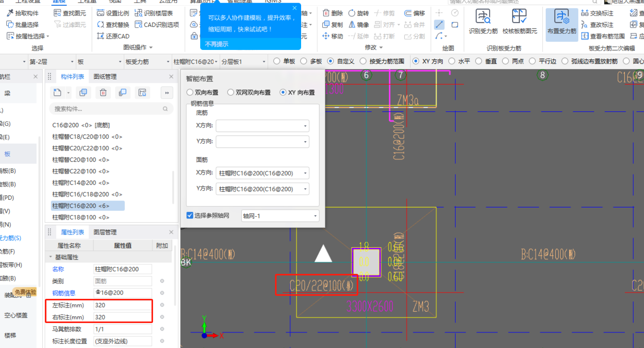Select the rectangle draw tool
This screenshot has width=644, height=348.
[455, 25]
